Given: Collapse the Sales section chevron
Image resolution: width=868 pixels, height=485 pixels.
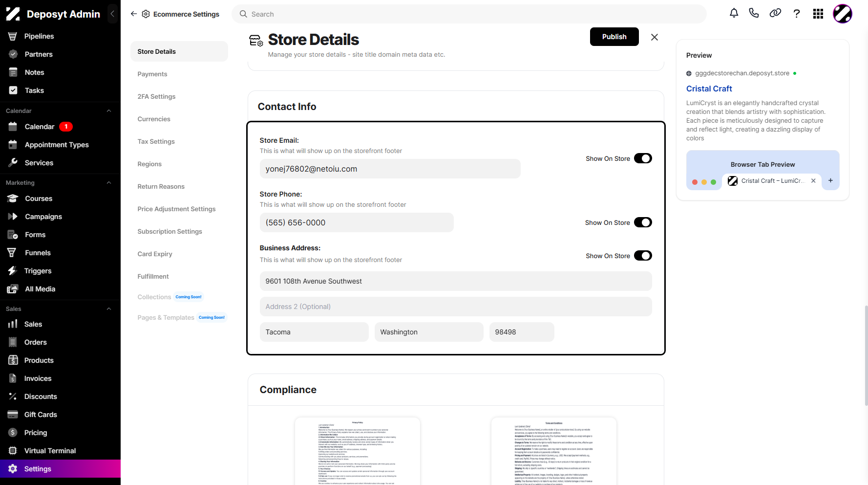Looking at the screenshot, I should click(109, 309).
